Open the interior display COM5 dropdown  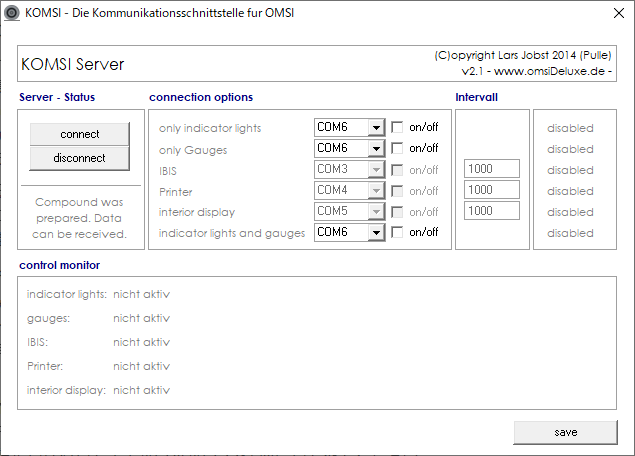coord(376,212)
